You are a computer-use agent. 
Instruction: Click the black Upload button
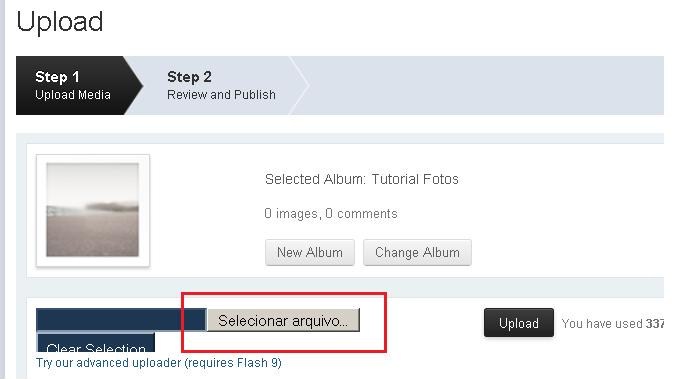click(x=519, y=323)
